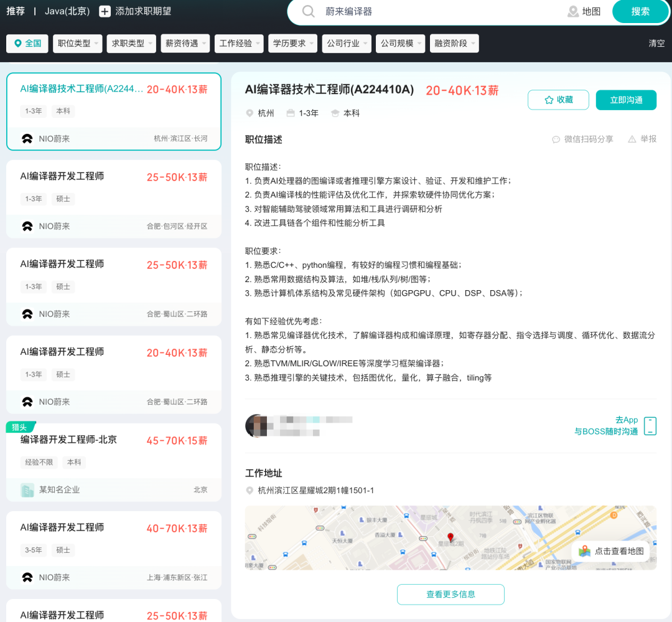Image resolution: width=672 pixels, height=622 pixels.
Task: Select the 推荐 menu item
Action: pos(16,11)
